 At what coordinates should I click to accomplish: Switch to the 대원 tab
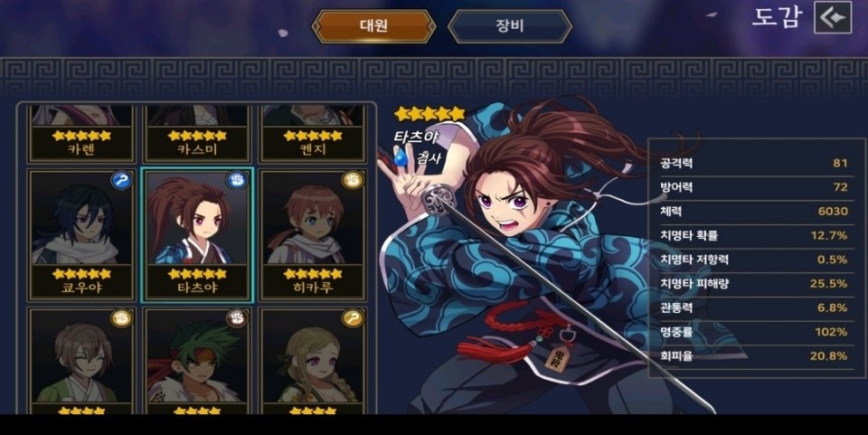373,26
